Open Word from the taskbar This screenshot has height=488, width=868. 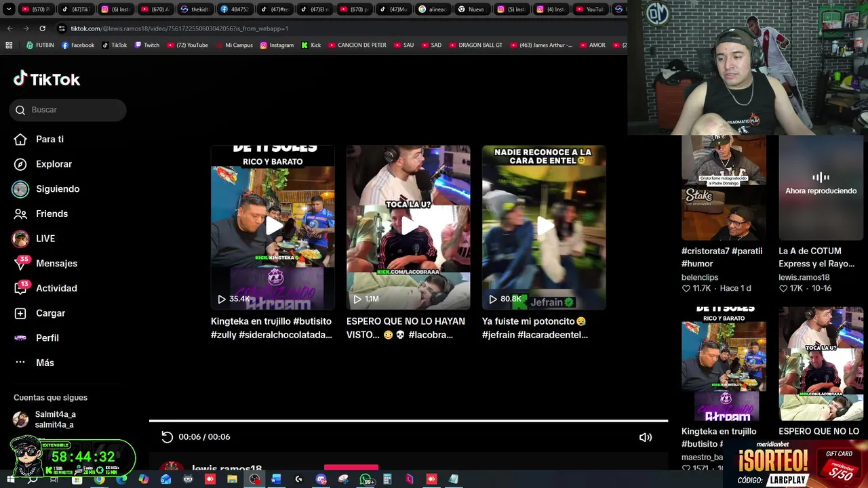[276, 479]
